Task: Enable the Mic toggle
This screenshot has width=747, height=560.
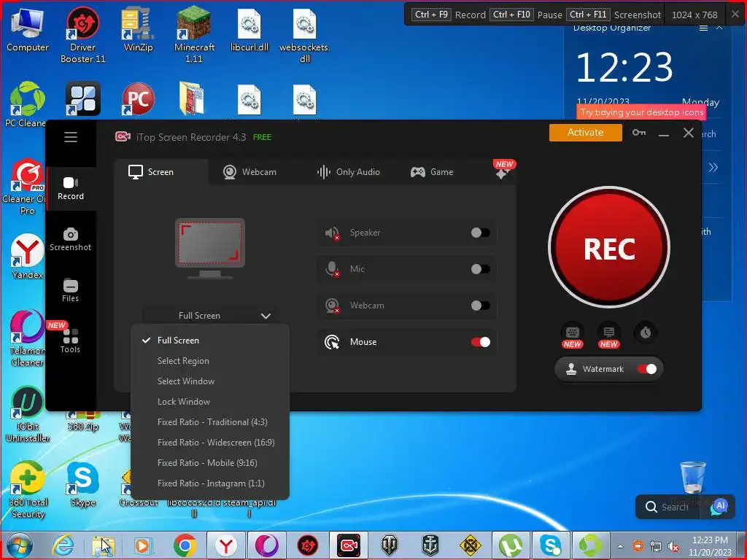Action: [480, 269]
